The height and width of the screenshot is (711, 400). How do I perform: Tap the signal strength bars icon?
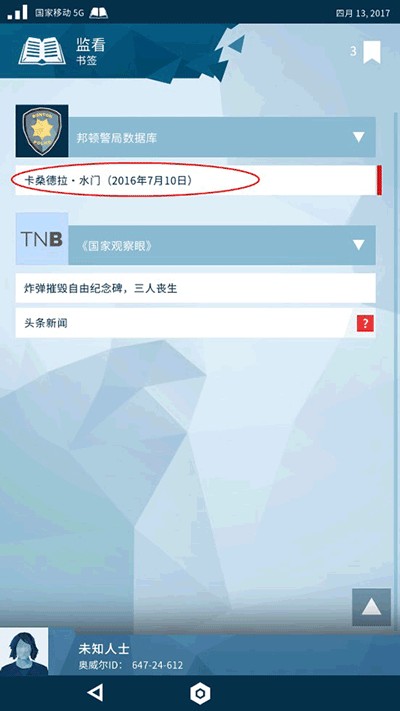point(17,13)
